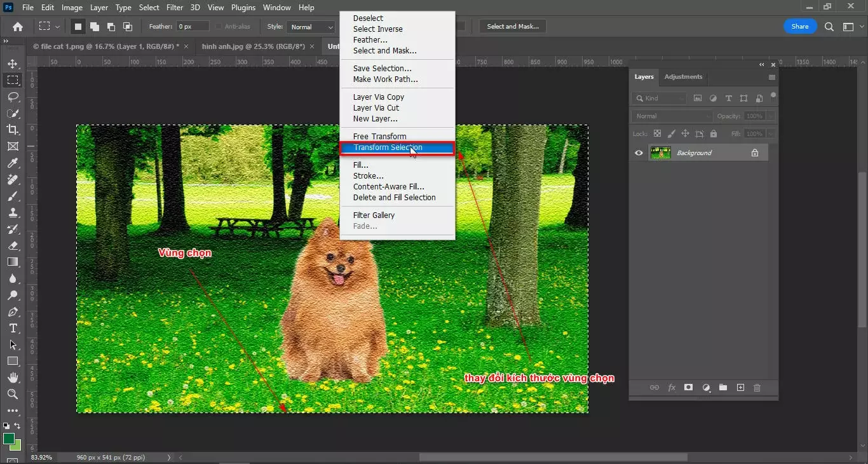Click the lock icon on Background layer
Screen dimensions: 868x464
(x=755, y=153)
